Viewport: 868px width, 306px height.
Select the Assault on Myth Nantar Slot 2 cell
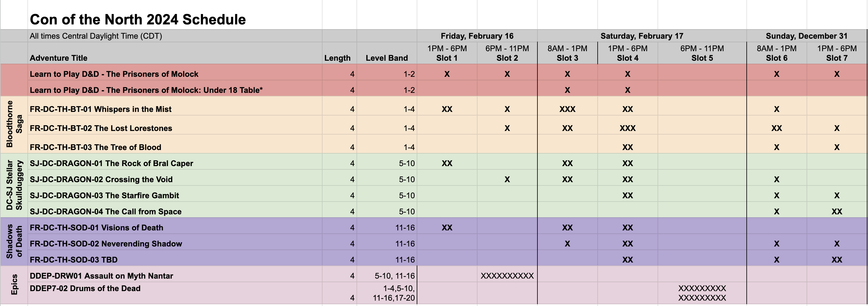pos(507,276)
